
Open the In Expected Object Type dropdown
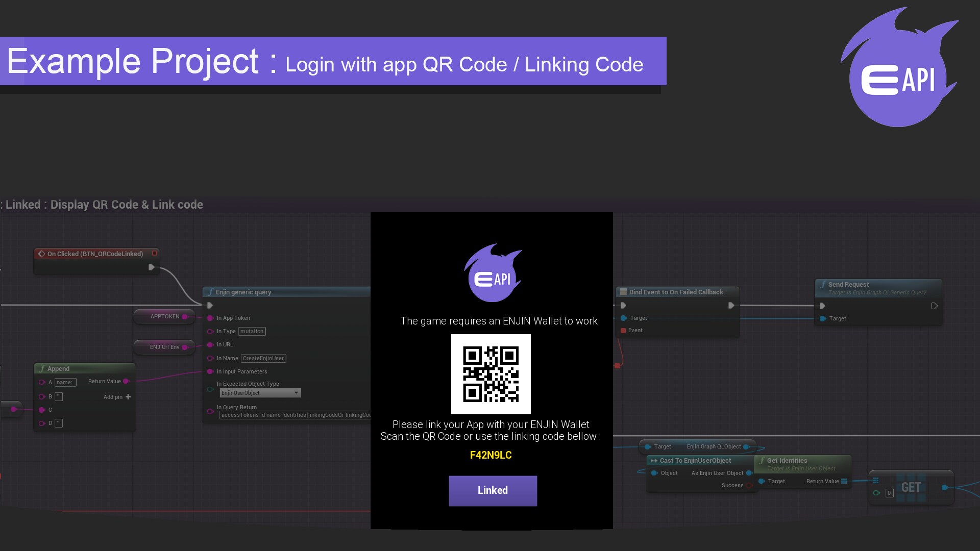pos(297,393)
